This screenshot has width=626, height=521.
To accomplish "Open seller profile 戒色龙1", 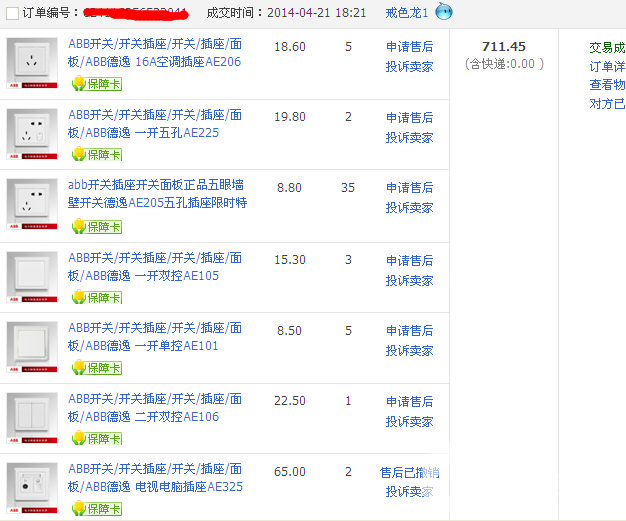I will [x=406, y=13].
